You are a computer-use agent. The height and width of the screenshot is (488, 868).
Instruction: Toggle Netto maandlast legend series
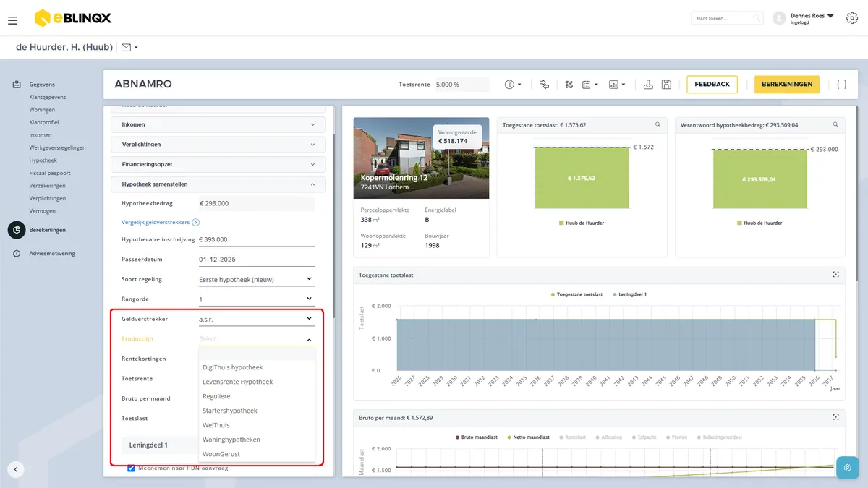(529, 437)
